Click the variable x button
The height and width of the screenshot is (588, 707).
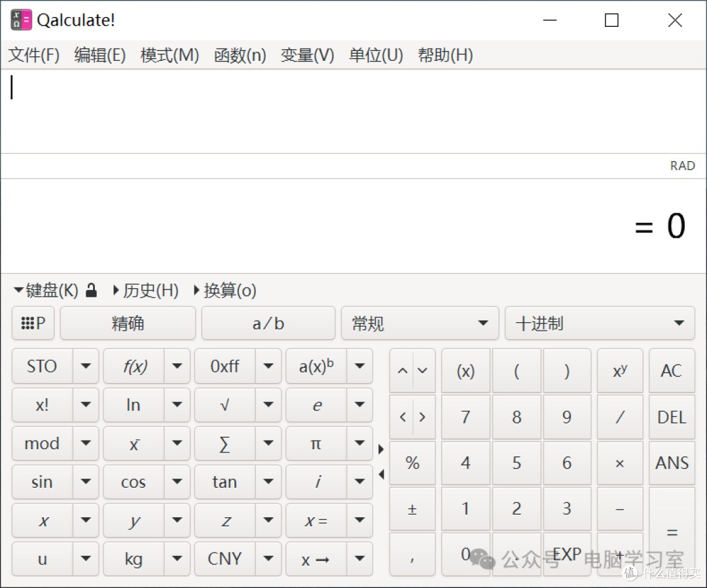pos(43,521)
